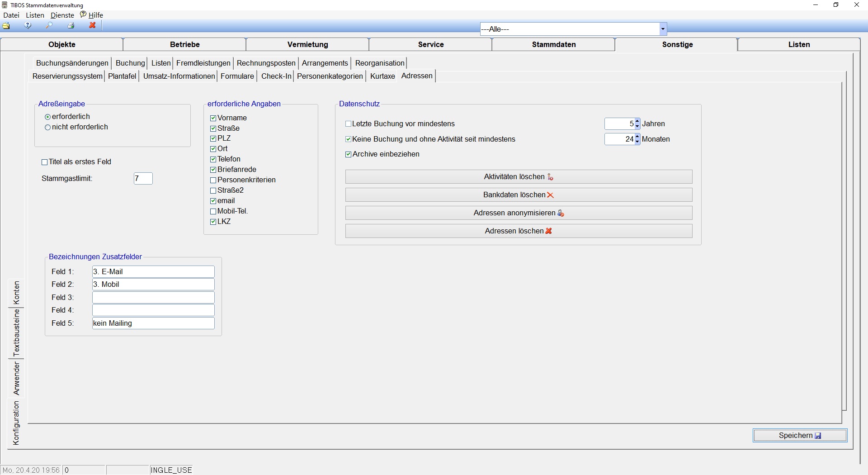Viewport: 868px width, 475px height.
Task: Click the 'Adressen löschen' button
Action: pos(519,231)
